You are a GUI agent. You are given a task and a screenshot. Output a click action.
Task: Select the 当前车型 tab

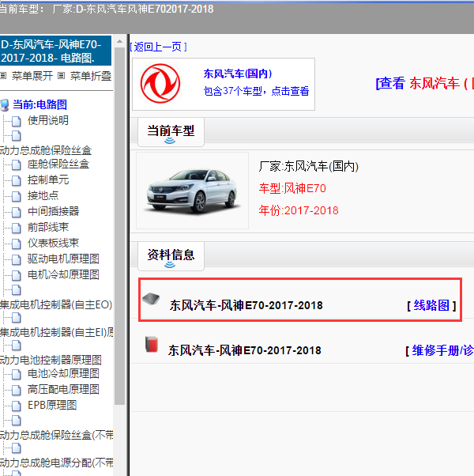click(x=171, y=131)
